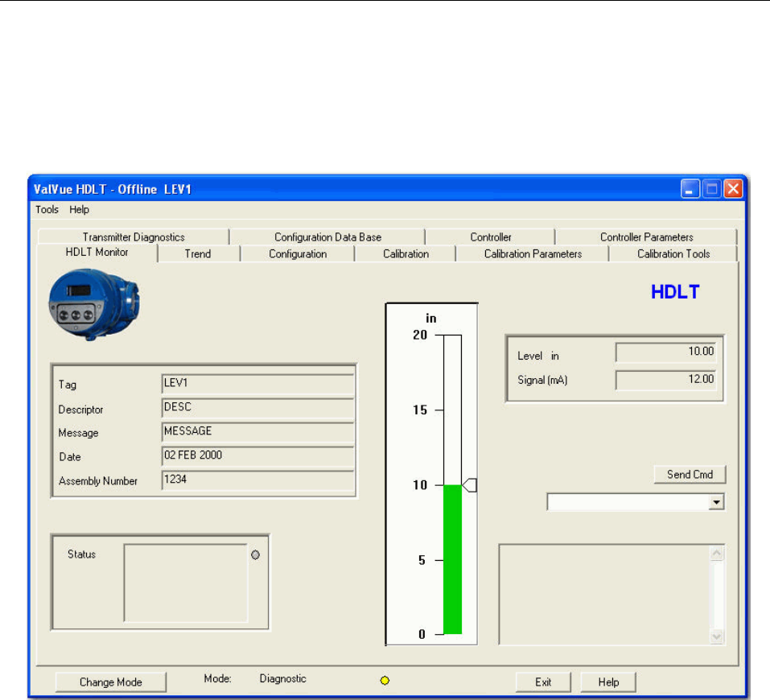This screenshot has width=770, height=700.
Task: Close the ValVue HDLT window
Action: pos(733,188)
